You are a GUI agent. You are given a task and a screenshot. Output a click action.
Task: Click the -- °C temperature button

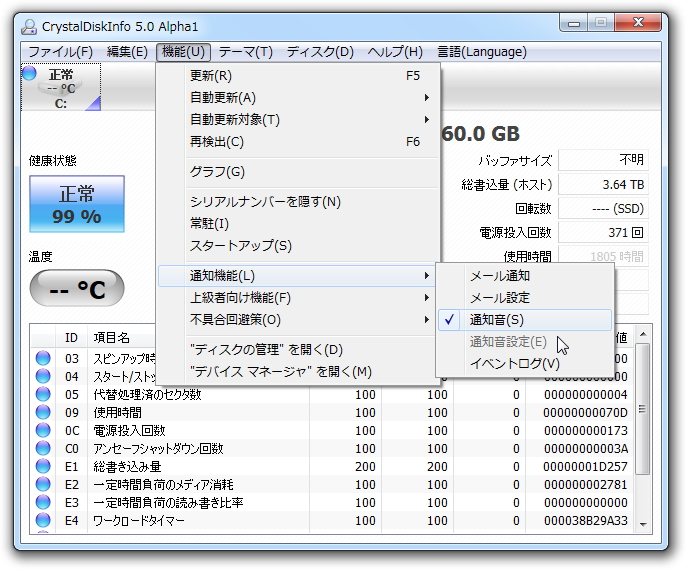77,288
